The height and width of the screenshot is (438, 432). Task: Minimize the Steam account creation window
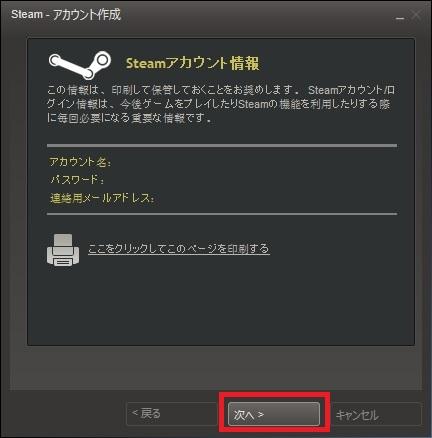point(400,16)
